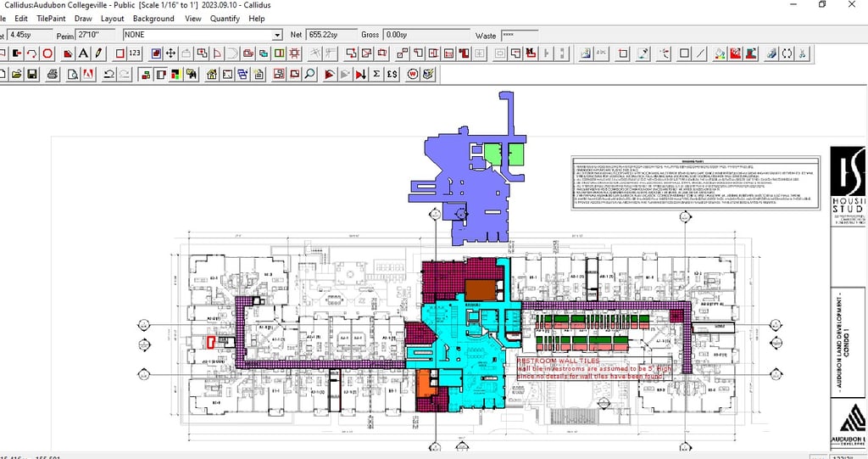This screenshot has height=459, width=868.
Task: Click the colored tiles palette icon
Action: (x=176, y=75)
